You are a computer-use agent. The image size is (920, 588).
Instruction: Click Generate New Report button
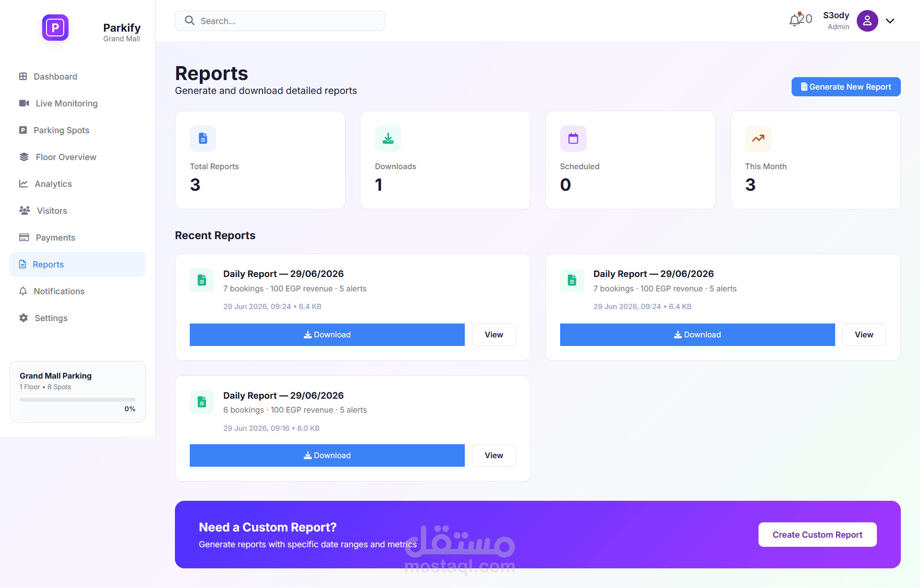point(846,87)
